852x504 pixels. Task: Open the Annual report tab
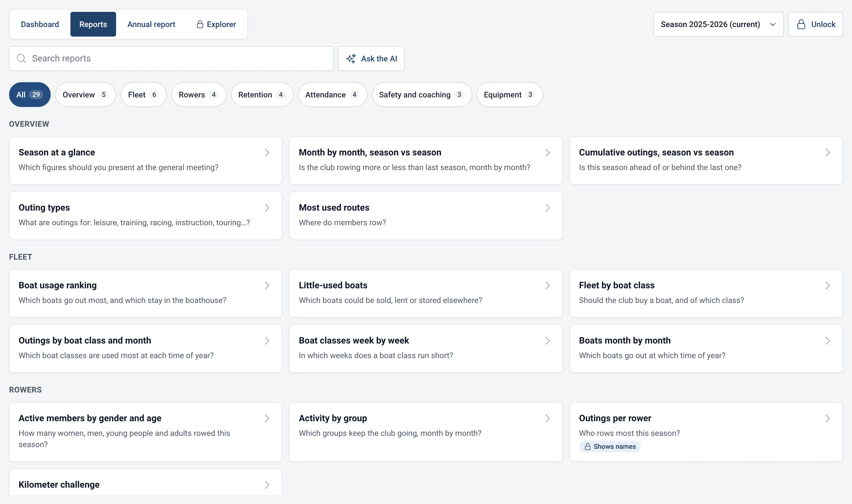tap(151, 24)
